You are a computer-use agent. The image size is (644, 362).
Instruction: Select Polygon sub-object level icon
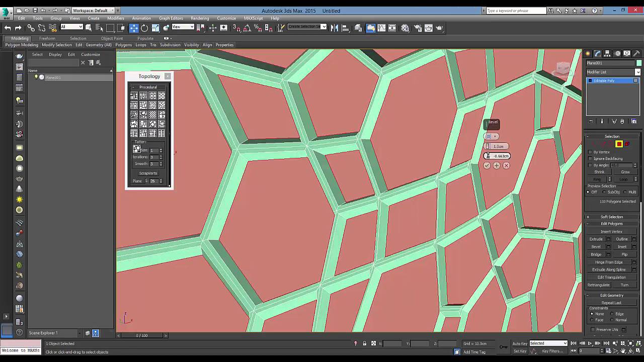tap(619, 144)
